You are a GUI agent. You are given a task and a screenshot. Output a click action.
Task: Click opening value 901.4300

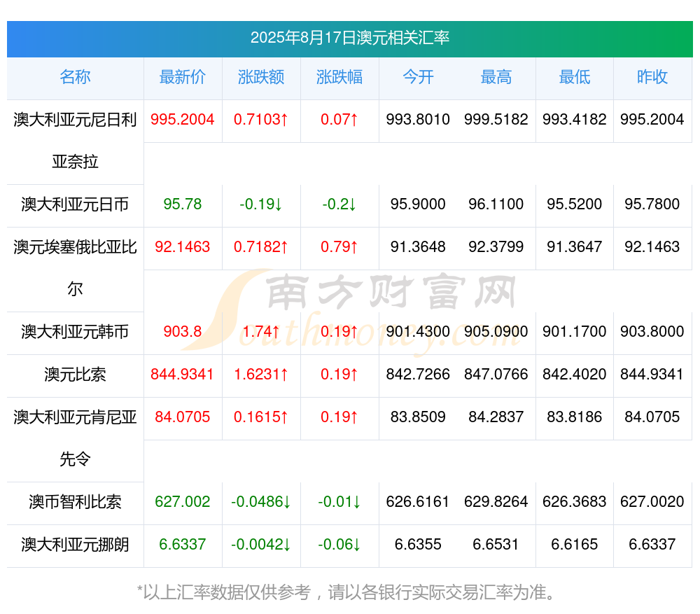[418, 332]
